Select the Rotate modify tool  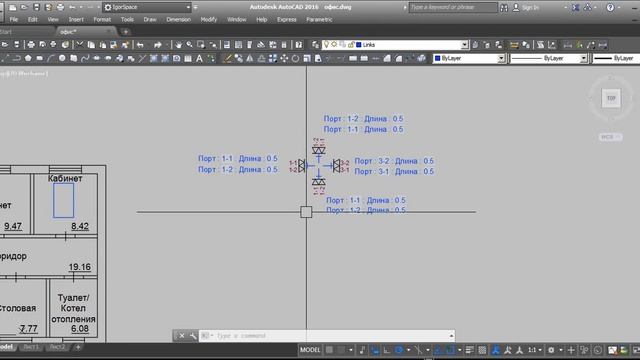295,58
